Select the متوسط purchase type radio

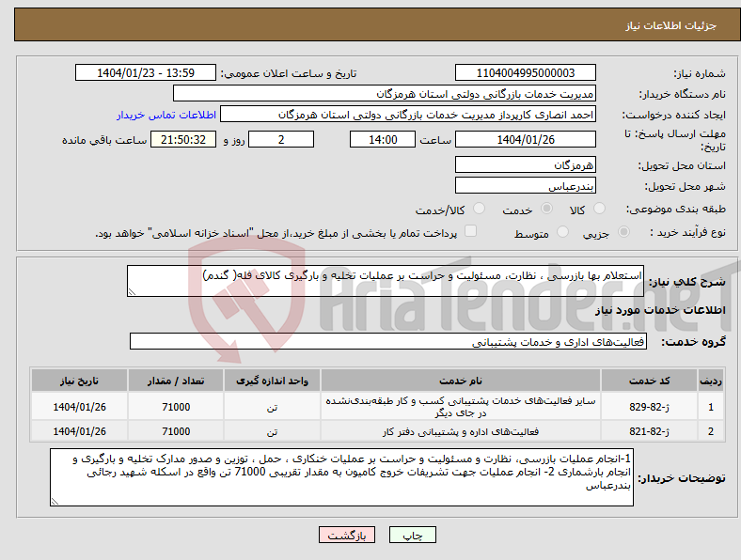[562, 232]
